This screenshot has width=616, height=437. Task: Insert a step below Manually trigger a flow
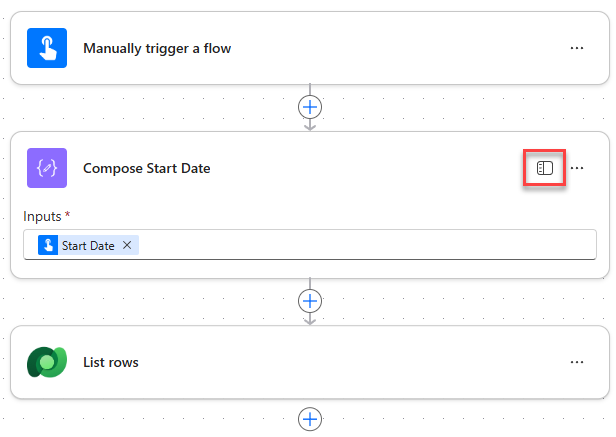point(311,106)
